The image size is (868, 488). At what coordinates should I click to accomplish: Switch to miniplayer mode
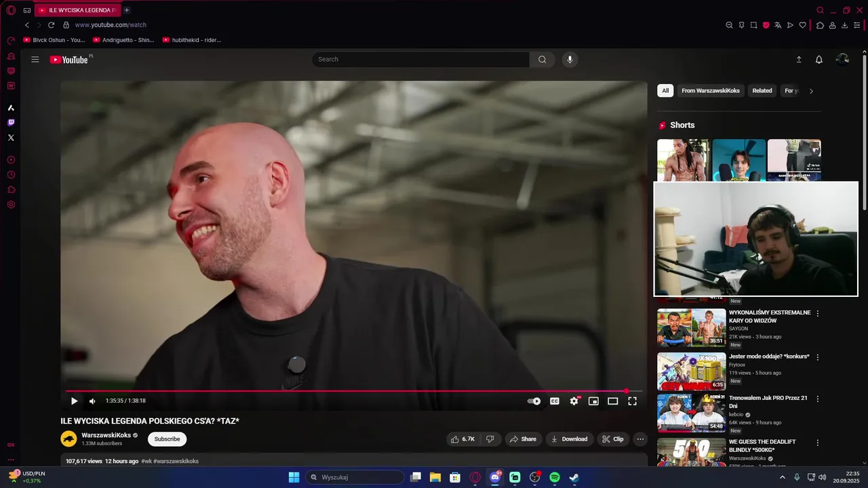point(593,401)
